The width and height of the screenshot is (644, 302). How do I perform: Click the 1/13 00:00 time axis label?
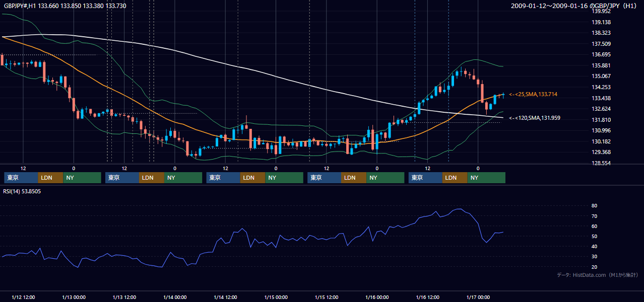[x=74, y=297]
